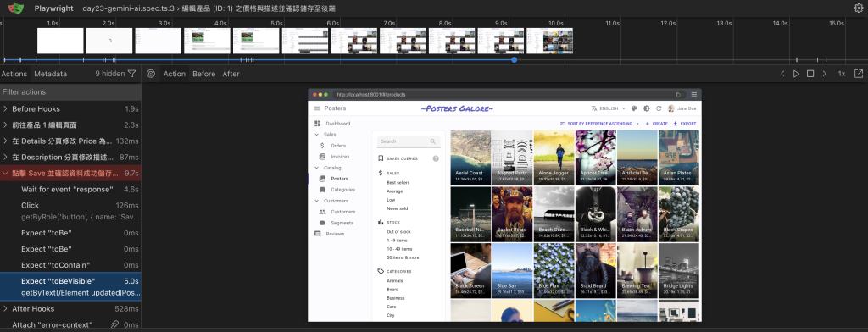868x332 pixels.
Task: Activate the pick locator target icon
Action: [151, 74]
